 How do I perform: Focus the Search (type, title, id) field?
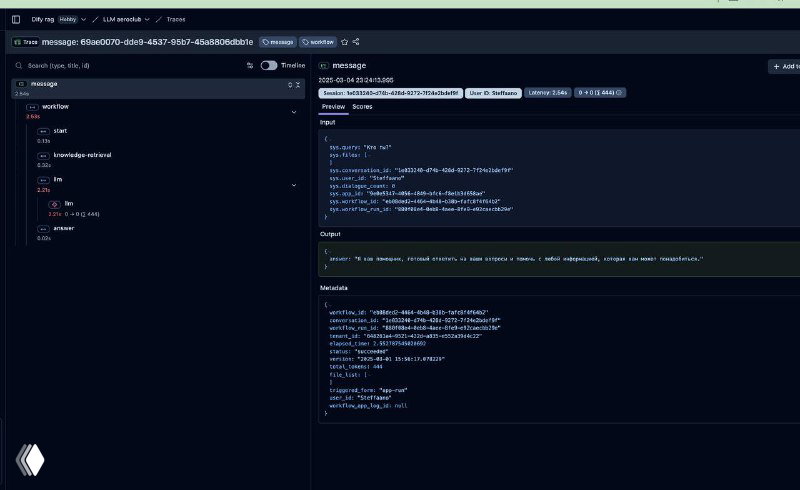[x=128, y=65]
